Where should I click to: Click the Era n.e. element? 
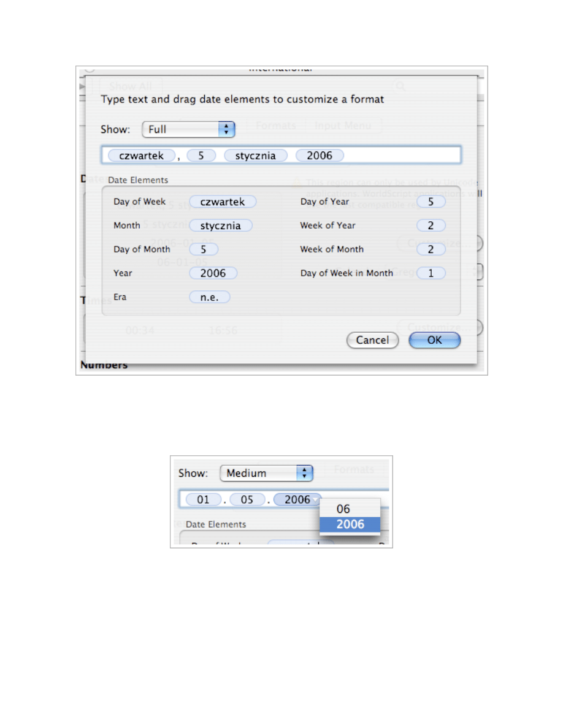[x=209, y=297]
